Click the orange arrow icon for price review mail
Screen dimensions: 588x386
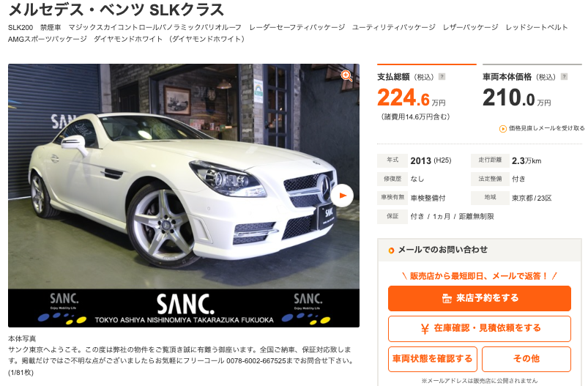[x=503, y=129]
